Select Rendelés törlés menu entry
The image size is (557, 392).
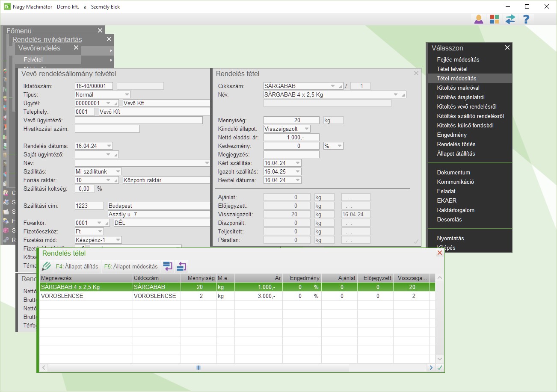click(456, 144)
